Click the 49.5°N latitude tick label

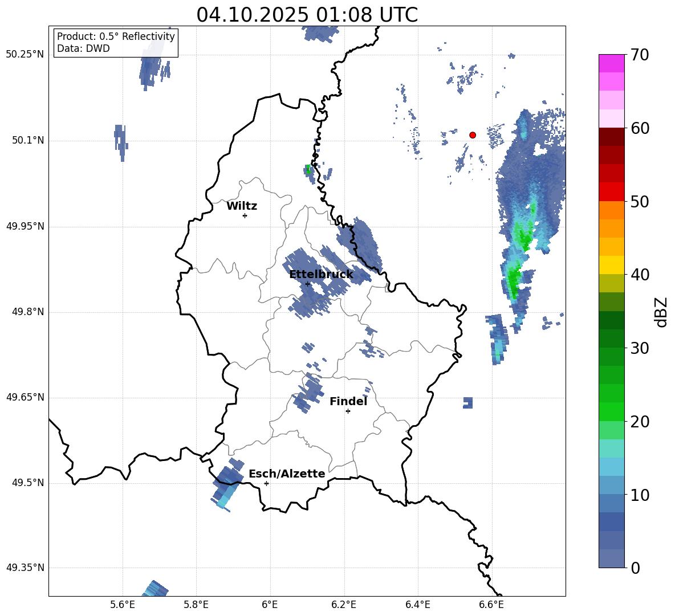(28, 483)
